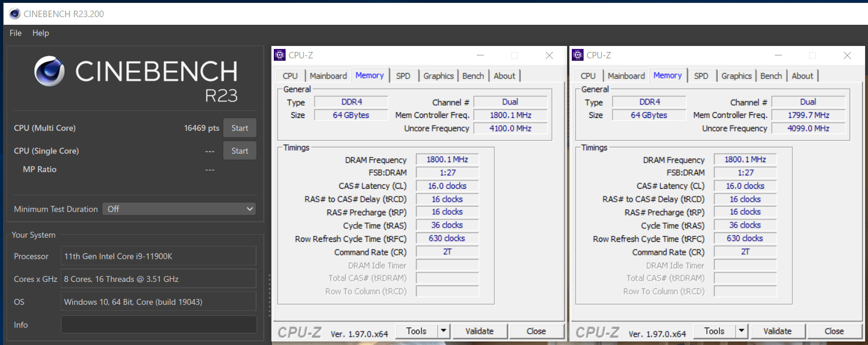Click CAS# Latency value in left CPU-Z window
Screen dimensions: 868x345
[447, 186]
